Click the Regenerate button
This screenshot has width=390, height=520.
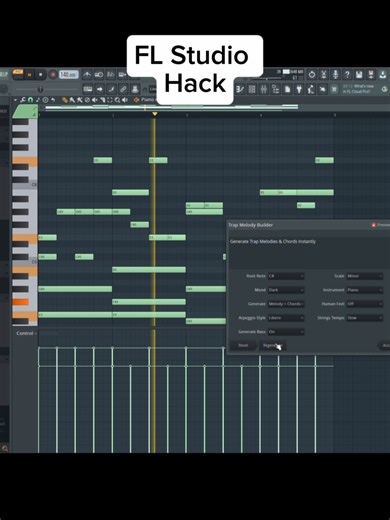273,345
